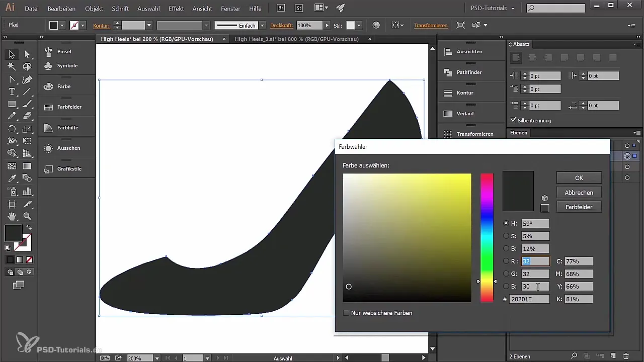
Task: Open the 200% zoom level dropdown
Action: 157,358
